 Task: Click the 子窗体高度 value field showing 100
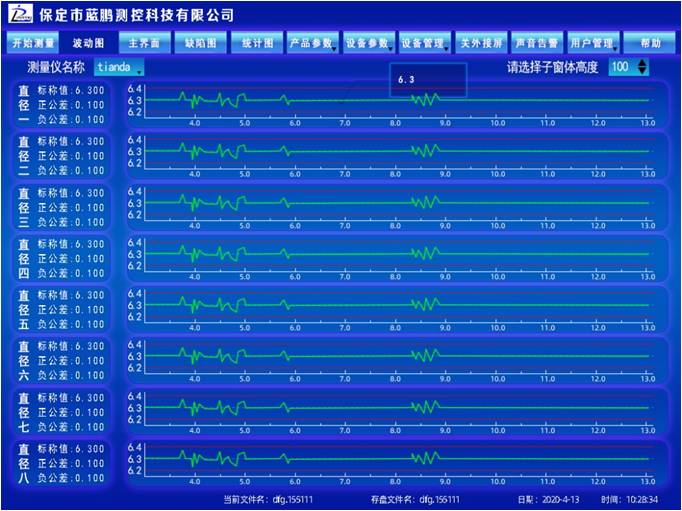pos(620,67)
